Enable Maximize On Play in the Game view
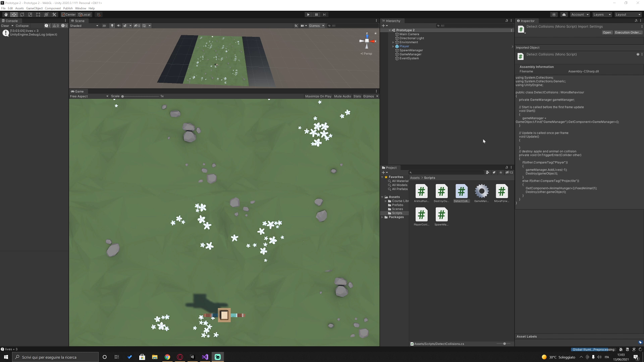 click(318, 96)
